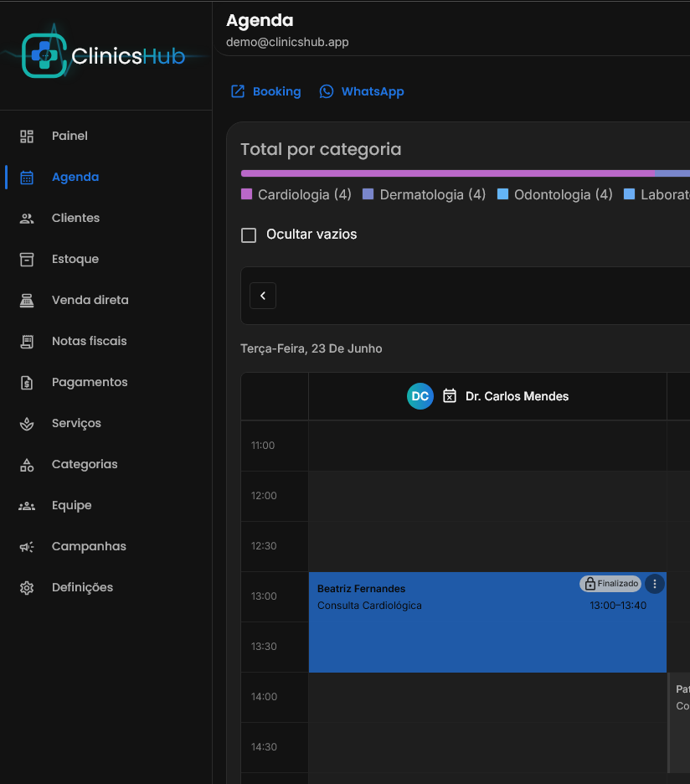Go to Serviços menu label

tap(76, 423)
